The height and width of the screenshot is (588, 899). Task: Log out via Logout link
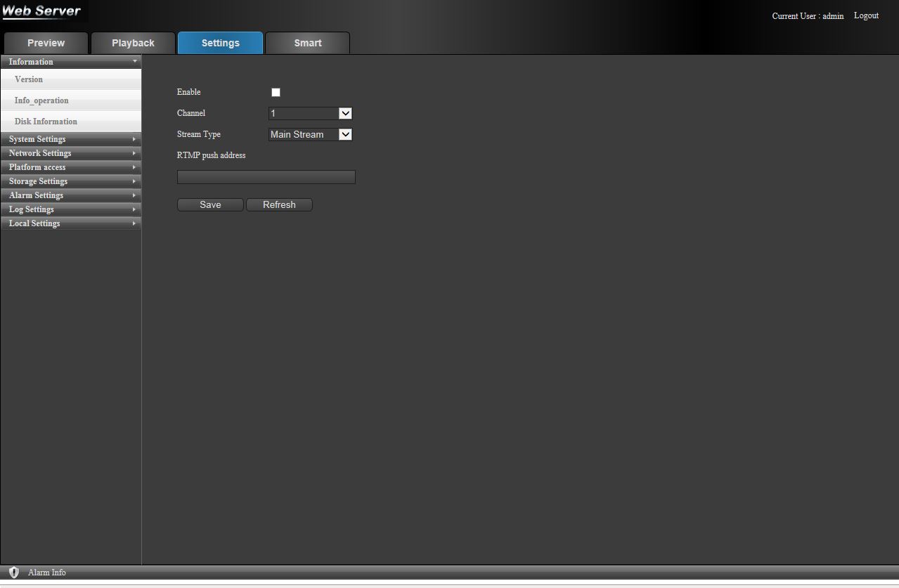pos(866,15)
